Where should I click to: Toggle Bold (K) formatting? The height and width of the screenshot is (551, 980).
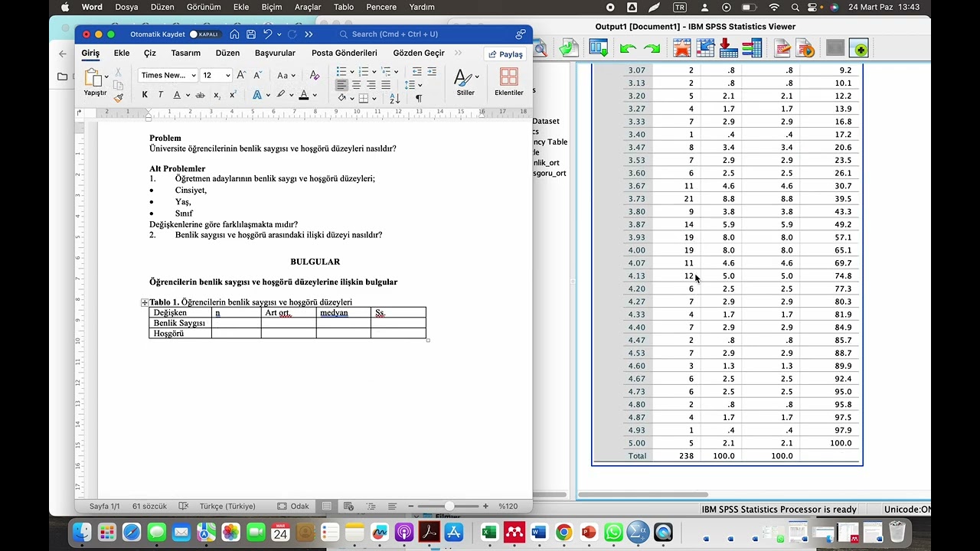pyautogui.click(x=145, y=95)
